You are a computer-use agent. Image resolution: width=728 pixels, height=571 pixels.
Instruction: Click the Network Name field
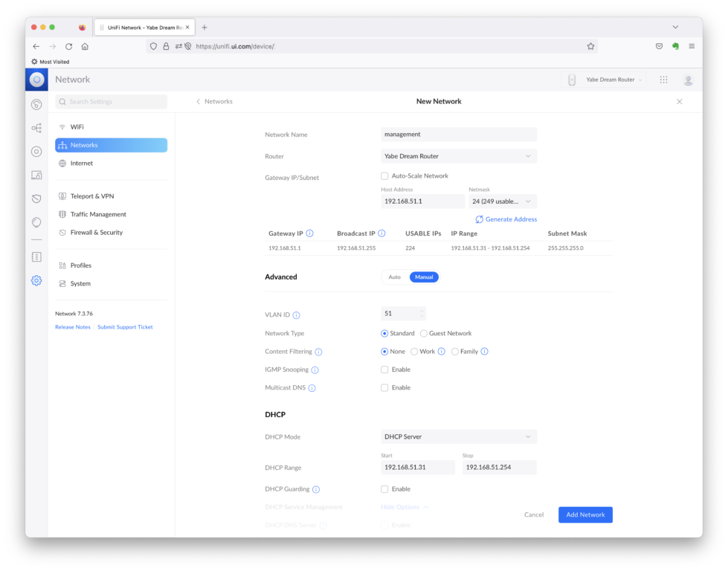tap(459, 134)
